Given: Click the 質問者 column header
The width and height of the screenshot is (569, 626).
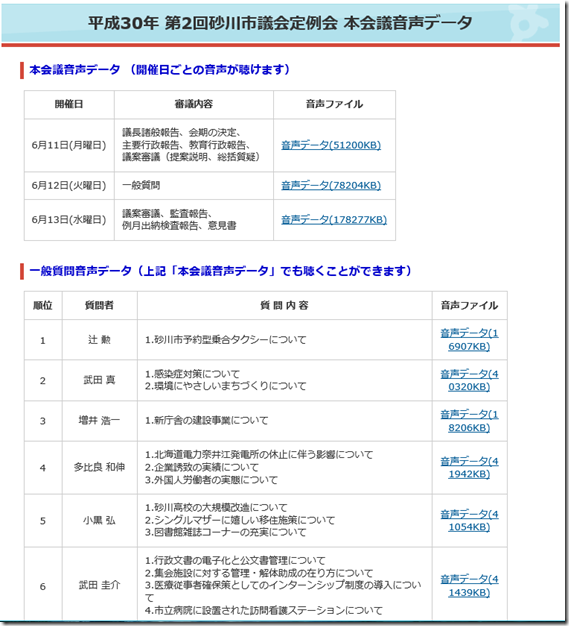Looking at the screenshot, I should 99,305.
